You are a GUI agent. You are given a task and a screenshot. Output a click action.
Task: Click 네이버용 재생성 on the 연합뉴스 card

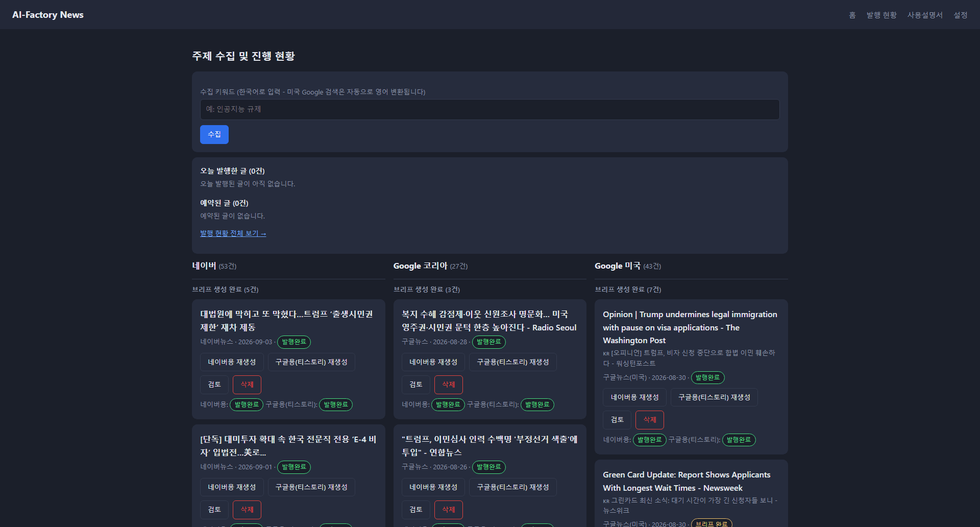(433, 487)
